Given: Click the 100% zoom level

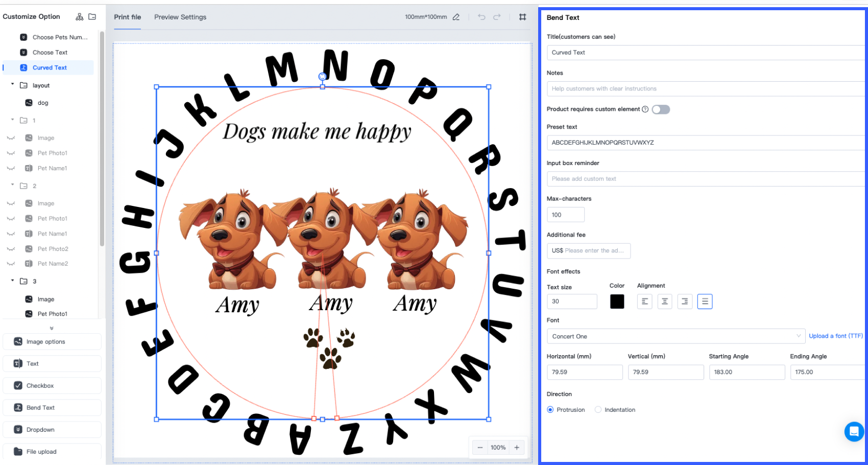Looking at the screenshot, I should [498, 448].
